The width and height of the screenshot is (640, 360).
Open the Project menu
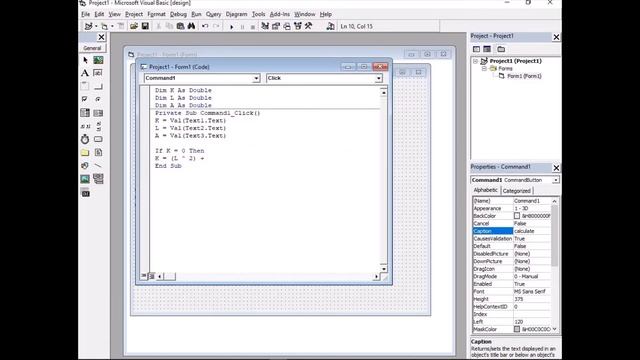[134, 14]
